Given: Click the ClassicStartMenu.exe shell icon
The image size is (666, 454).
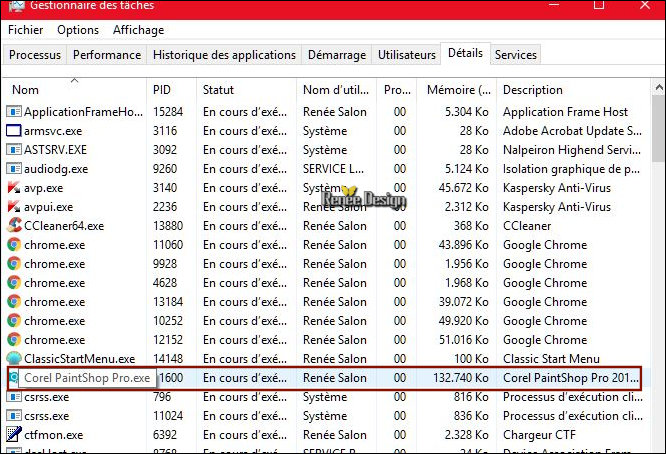Looking at the screenshot, I should pyautogui.click(x=14, y=358).
